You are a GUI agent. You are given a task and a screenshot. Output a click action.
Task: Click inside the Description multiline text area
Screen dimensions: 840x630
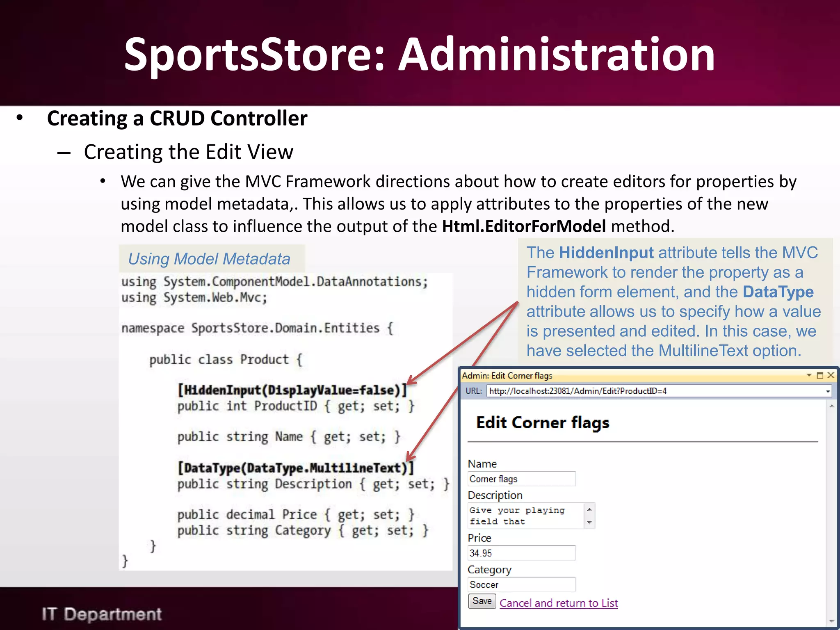coord(526,516)
